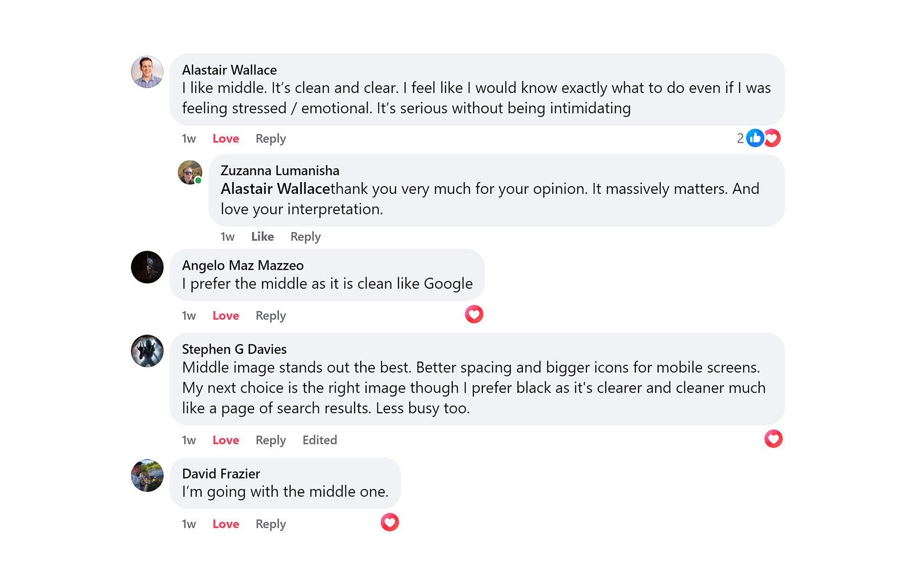The height and width of the screenshot is (588, 915).
Task: Click heart reaction on David Frazier's comment
Action: point(389,523)
